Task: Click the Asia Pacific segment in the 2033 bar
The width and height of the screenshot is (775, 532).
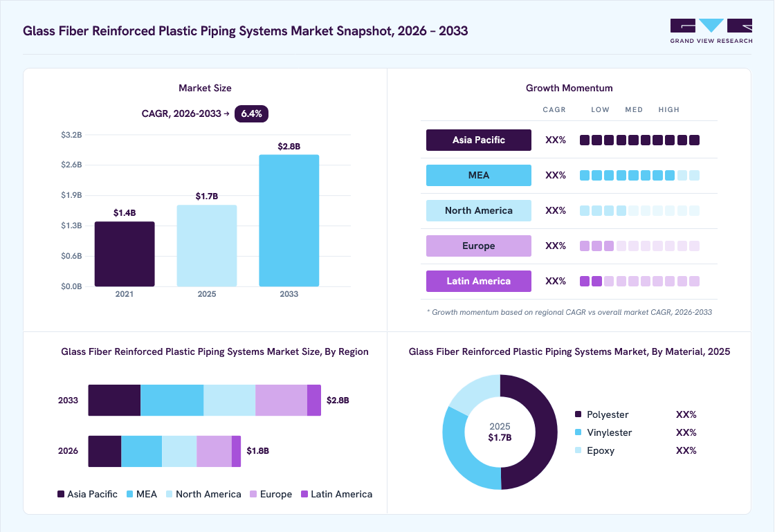Action: point(114,400)
